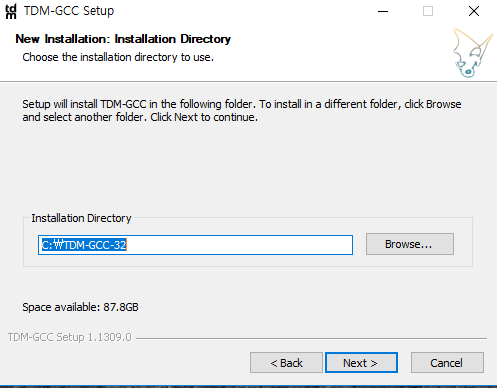Click the TDM-GCC mascot logo image
The height and width of the screenshot is (388, 497).
coord(472,53)
